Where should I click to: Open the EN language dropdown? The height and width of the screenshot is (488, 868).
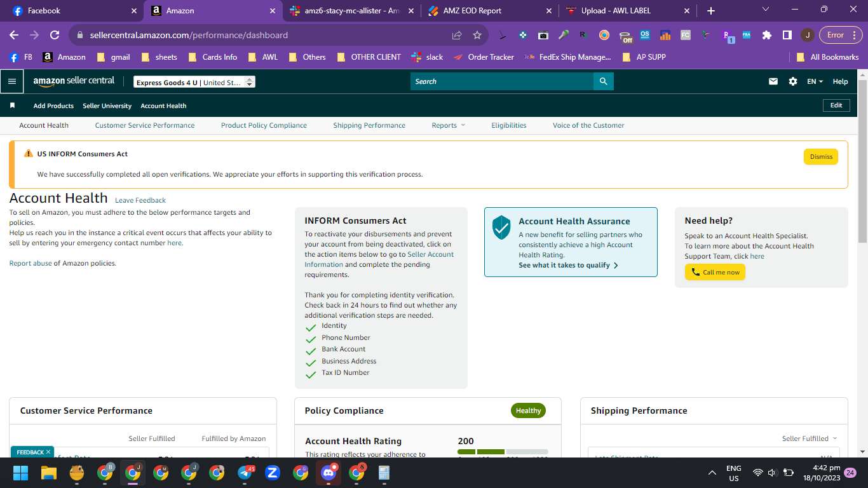(x=815, y=81)
